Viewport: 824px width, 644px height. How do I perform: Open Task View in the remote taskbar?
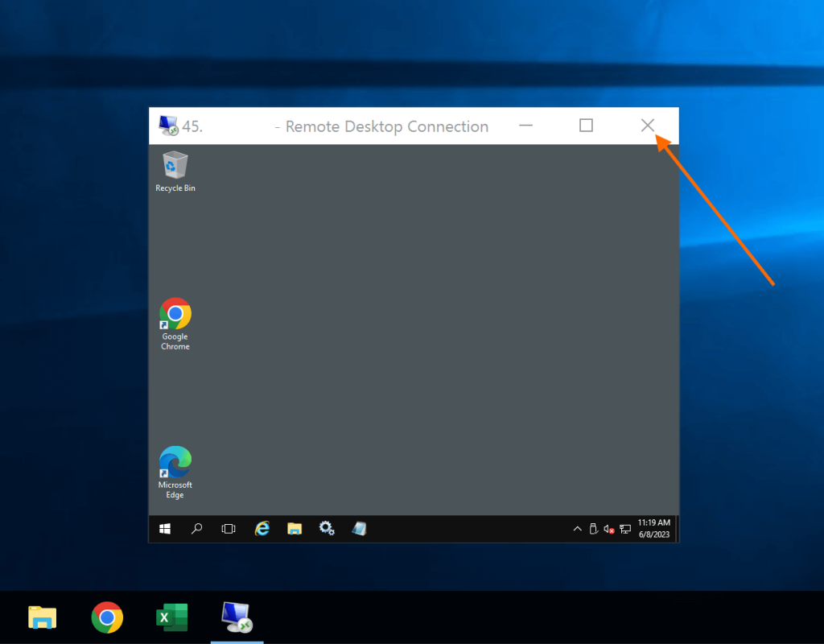pyautogui.click(x=229, y=529)
